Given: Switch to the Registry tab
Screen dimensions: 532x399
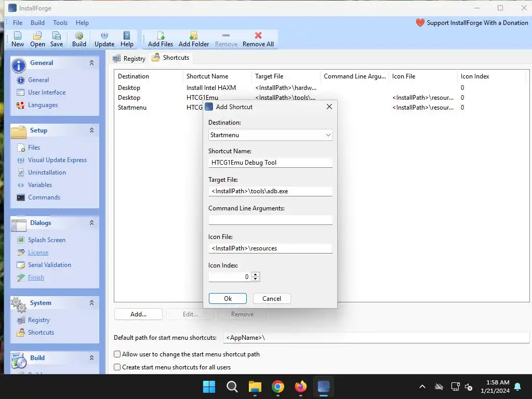Looking at the screenshot, I should click(x=129, y=58).
